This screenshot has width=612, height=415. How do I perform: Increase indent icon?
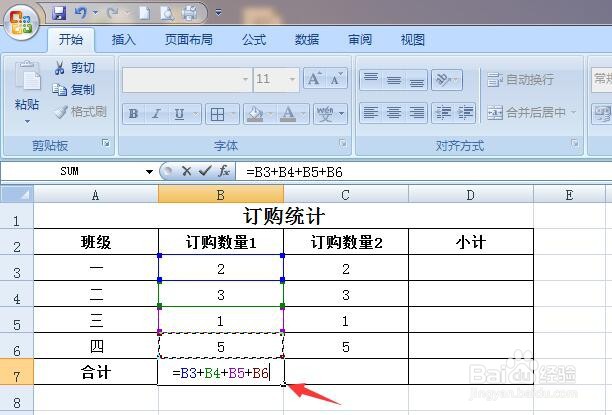point(465,113)
